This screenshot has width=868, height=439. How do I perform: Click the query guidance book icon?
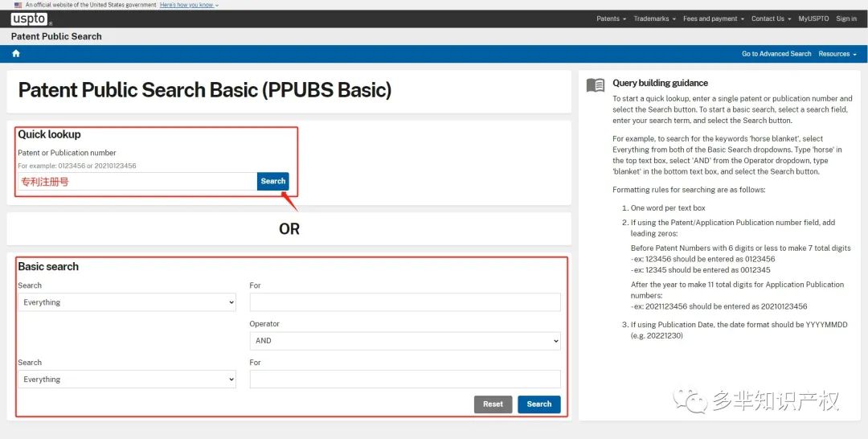596,85
